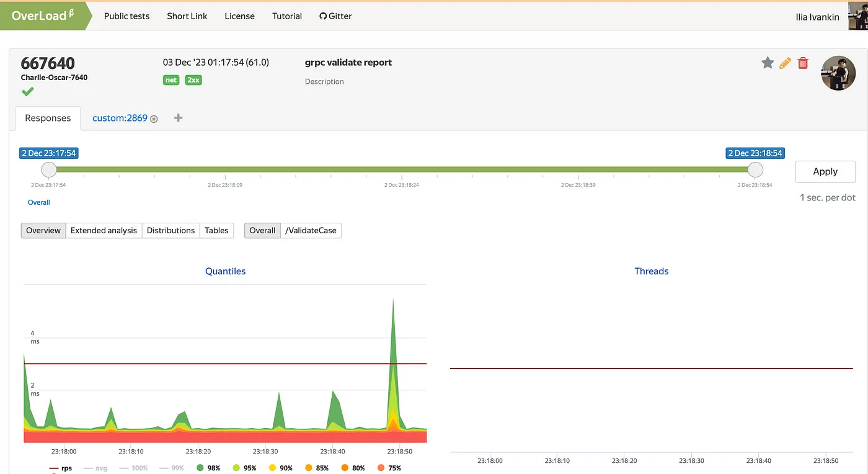
Task: Click the Ilia Ivankin username
Action: click(817, 17)
